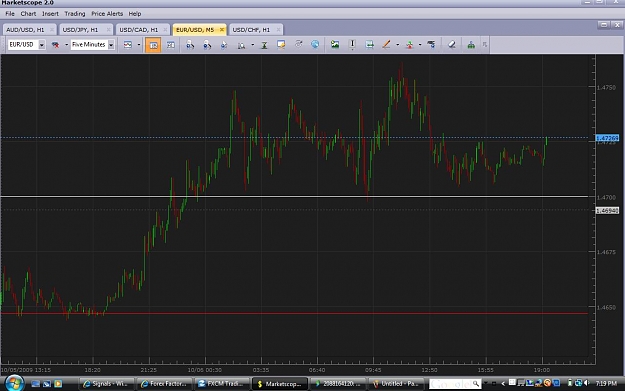
Task: Click the grey refresh link icon
Action: [x=298, y=44]
